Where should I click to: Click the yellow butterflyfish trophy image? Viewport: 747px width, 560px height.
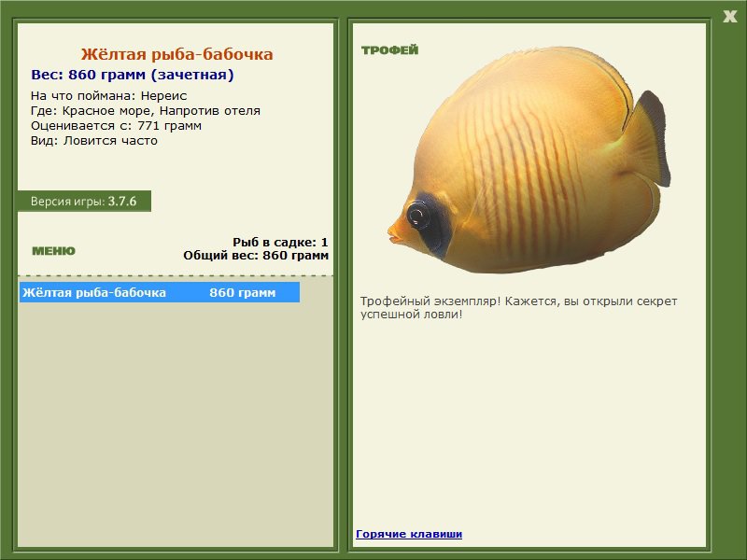tap(529, 160)
